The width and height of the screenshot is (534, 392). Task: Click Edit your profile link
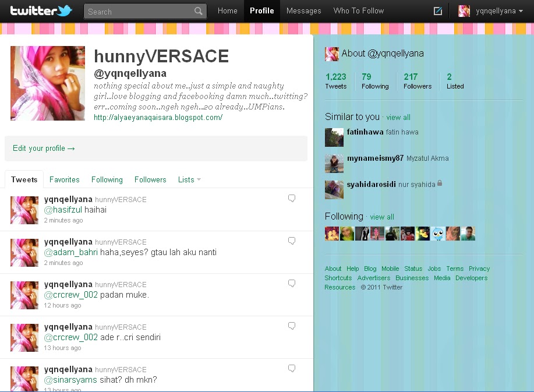[44, 148]
